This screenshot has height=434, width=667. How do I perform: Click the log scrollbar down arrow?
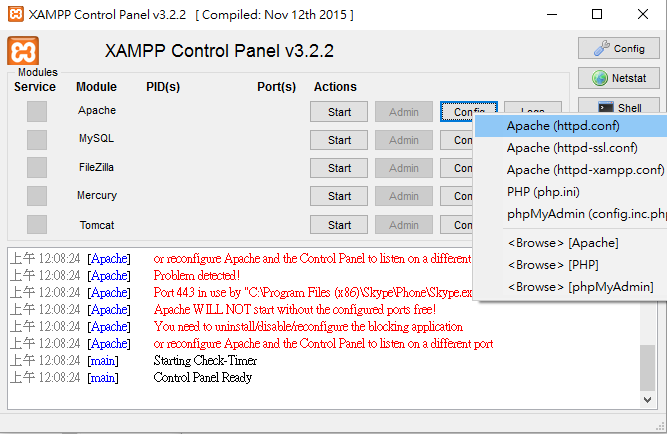(647, 400)
